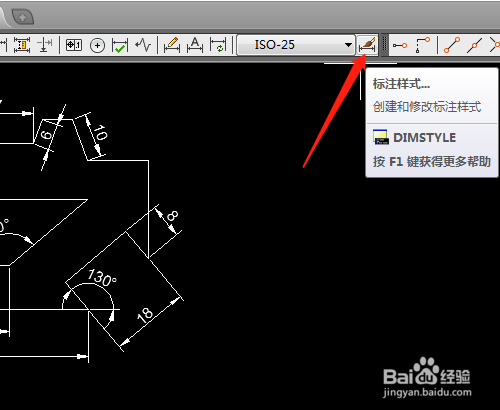The image size is (500, 410).
Task: Click the 按 F1 键获得更多帮助 help text
Action: point(432,162)
